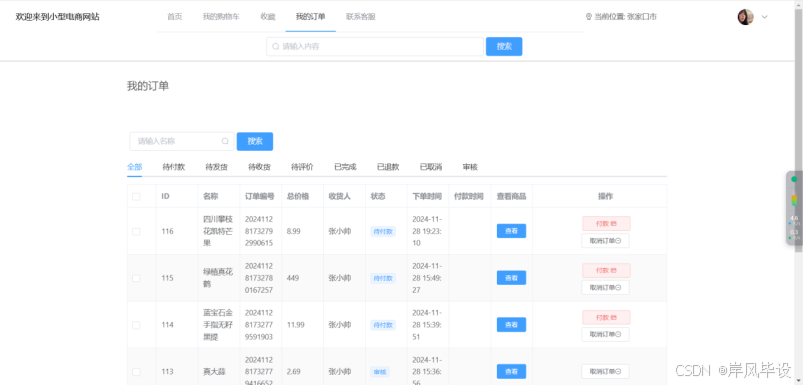
Task: Click the 待付款 status tag of order 116
Action: tap(383, 231)
